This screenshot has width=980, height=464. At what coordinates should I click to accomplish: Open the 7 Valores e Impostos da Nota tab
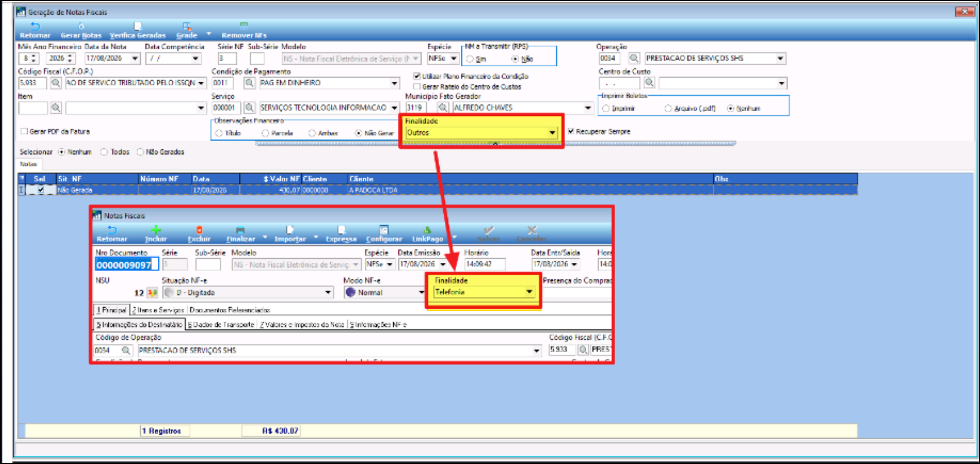point(303,325)
